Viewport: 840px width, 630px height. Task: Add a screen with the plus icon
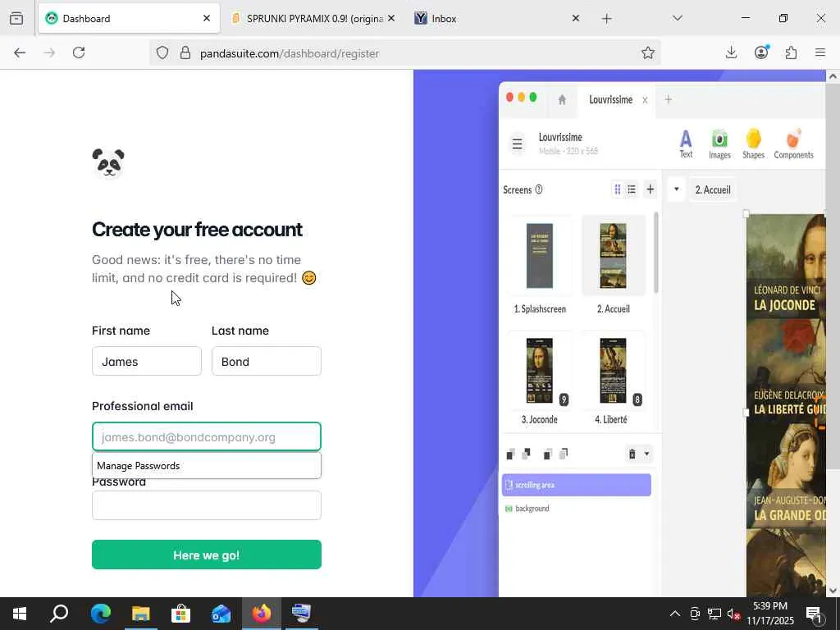coord(650,189)
